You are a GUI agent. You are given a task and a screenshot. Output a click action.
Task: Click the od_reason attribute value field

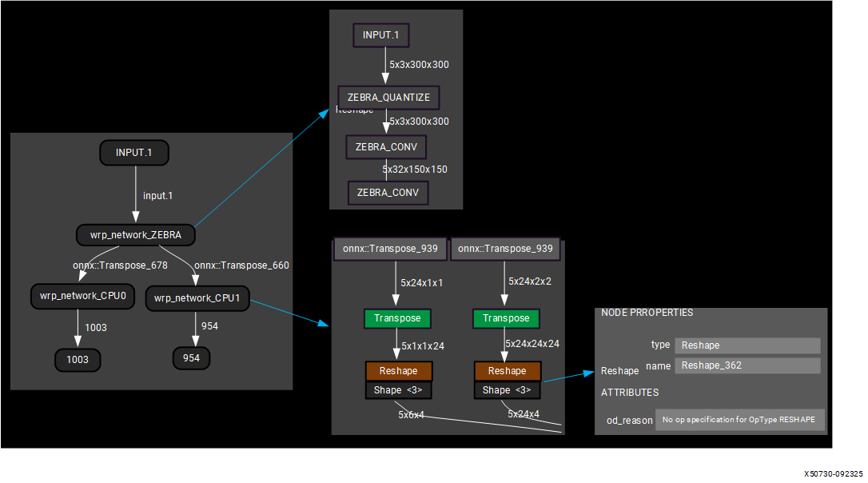coord(739,420)
